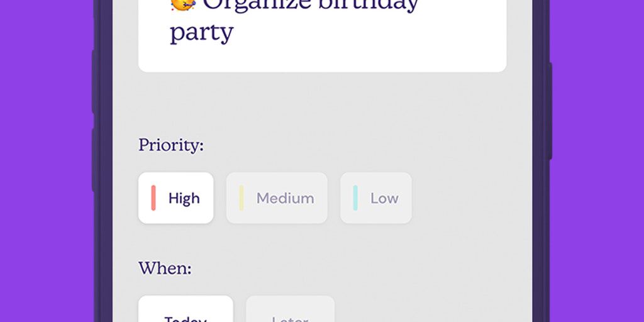Click the 'Medium' text label
The image size is (644, 322).
(x=285, y=199)
